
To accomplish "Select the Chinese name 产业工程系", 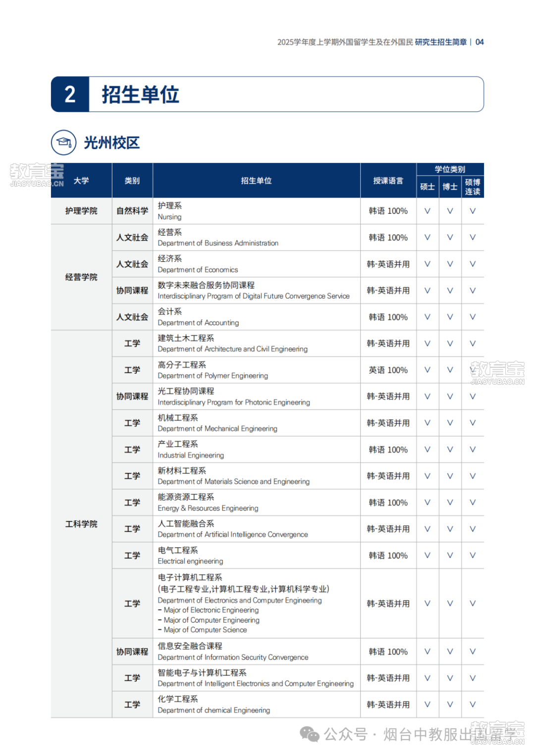I will [178, 444].
